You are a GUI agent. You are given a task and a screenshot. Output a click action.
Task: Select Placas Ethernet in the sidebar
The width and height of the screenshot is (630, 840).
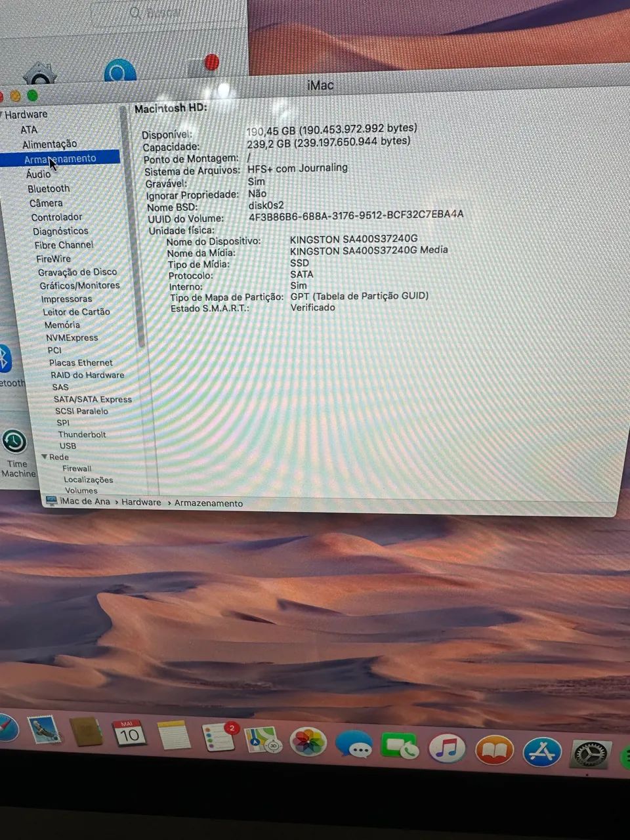[x=81, y=362]
